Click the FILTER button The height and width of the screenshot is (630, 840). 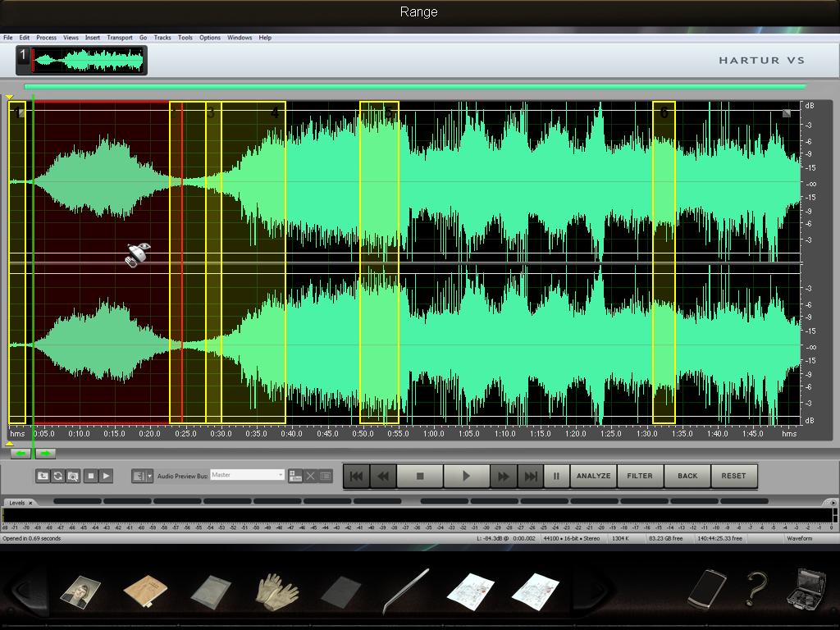point(640,476)
